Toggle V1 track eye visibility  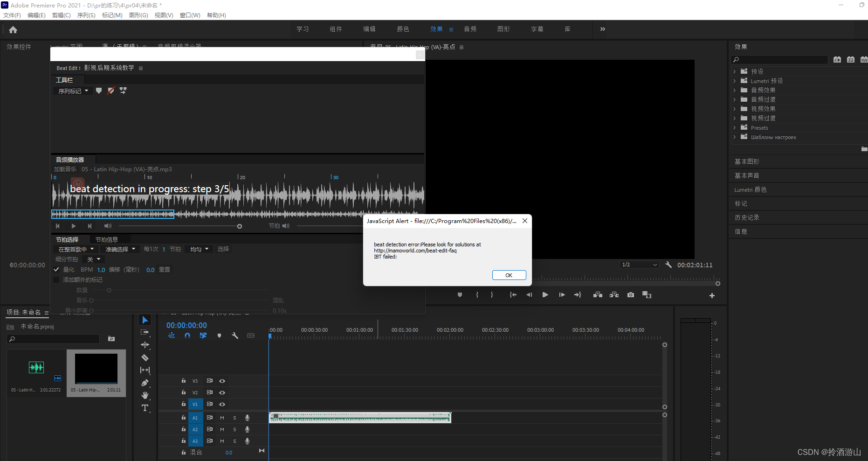coord(222,405)
